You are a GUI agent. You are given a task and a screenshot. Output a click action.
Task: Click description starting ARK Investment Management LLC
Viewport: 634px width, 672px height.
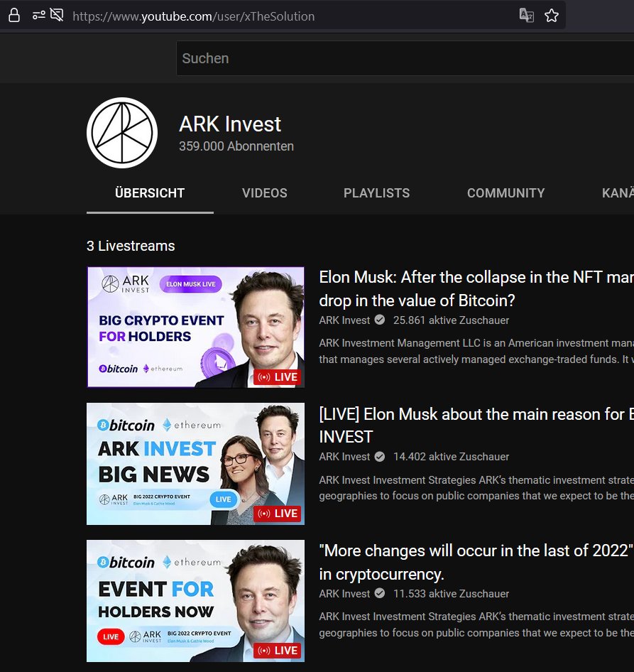click(x=476, y=351)
